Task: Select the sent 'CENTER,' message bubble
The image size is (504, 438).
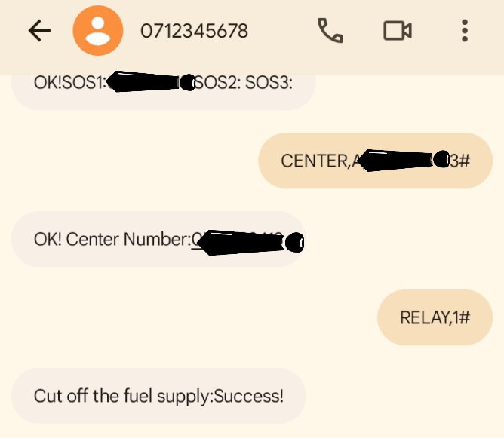Action: point(375,161)
